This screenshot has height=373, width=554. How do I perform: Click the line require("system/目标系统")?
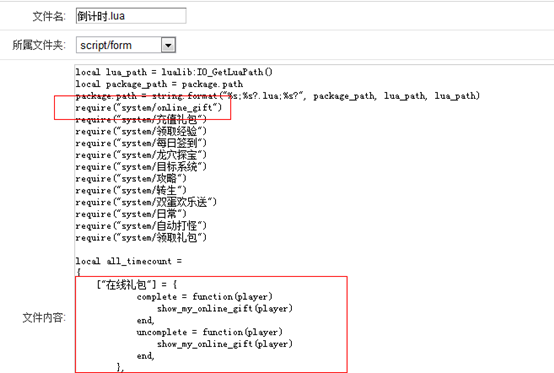(141, 167)
